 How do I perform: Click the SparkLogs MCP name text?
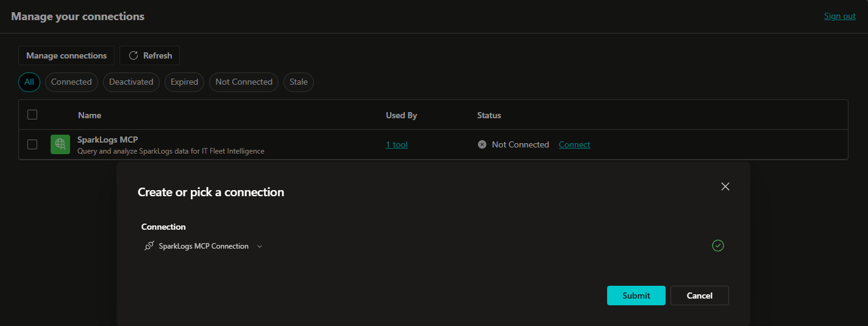107,140
